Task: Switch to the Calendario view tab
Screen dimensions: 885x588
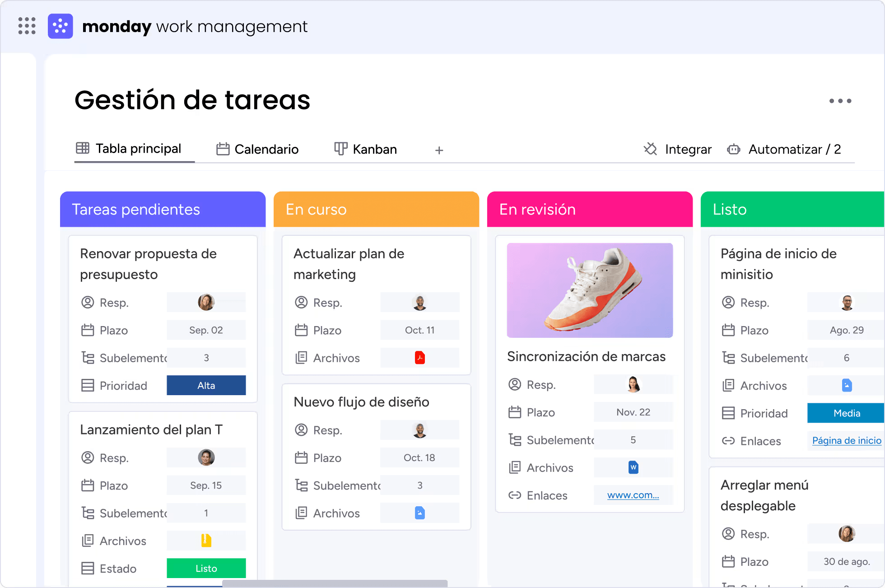Action: coord(257,149)
